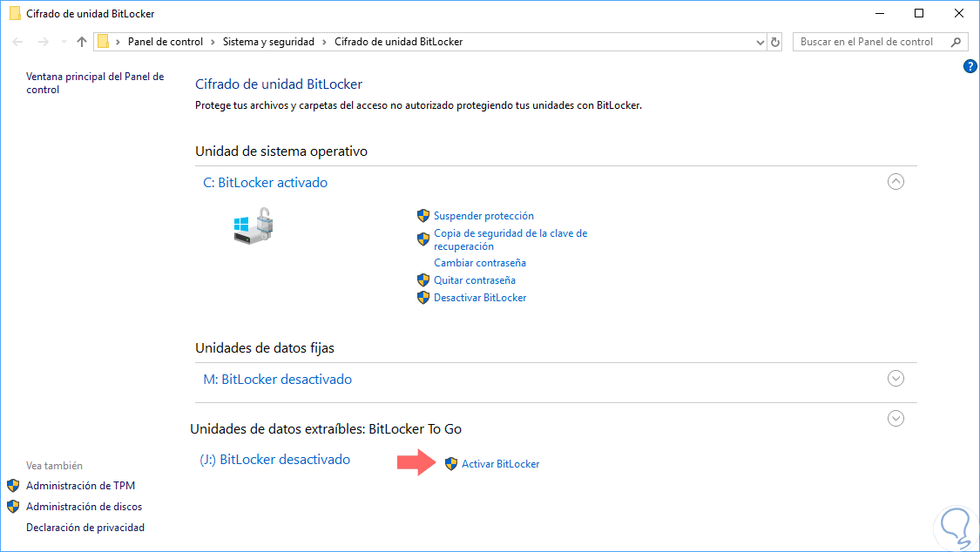
Task: Click the Vea también label
Action: [54, 465]
